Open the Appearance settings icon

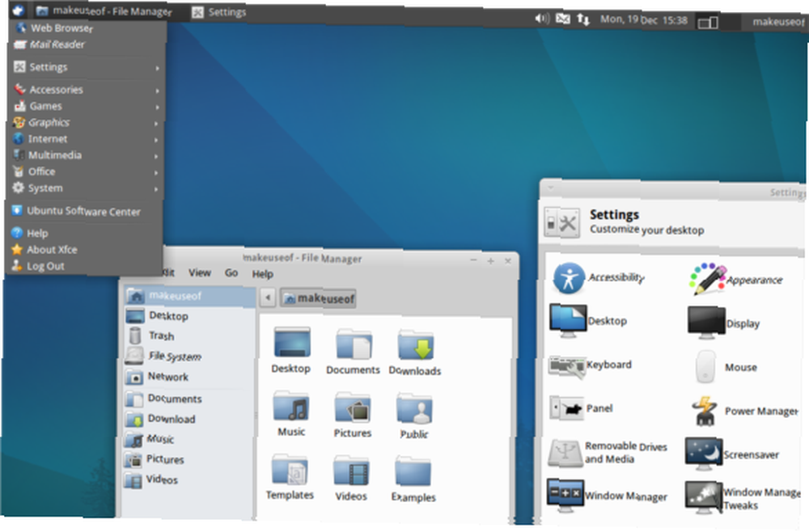[x=707, y=279]
